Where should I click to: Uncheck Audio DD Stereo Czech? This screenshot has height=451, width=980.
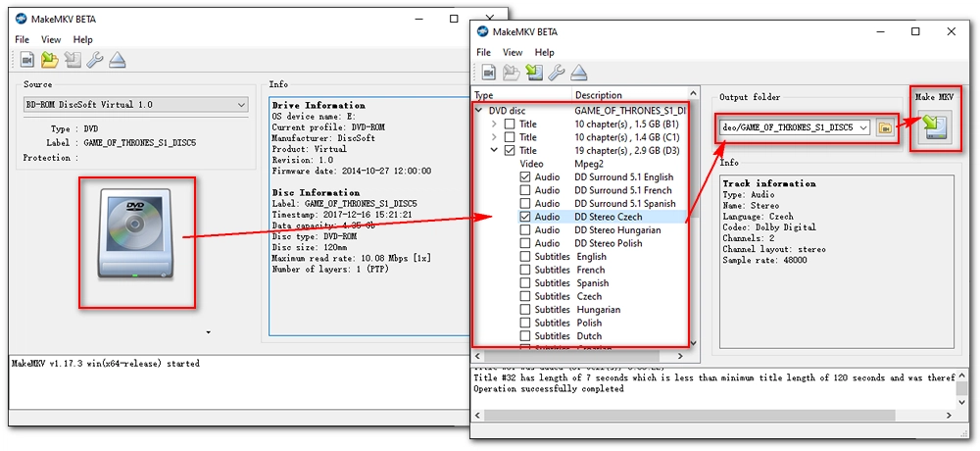(x=525, y=217)
